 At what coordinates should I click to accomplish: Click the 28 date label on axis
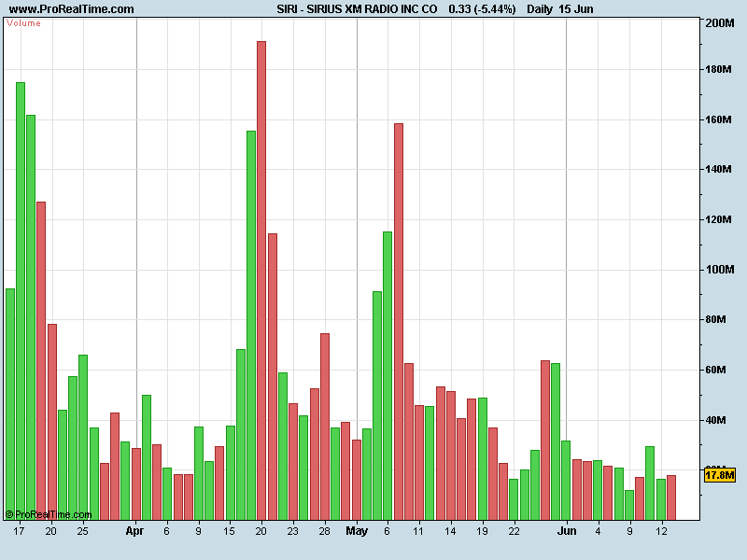click(x=324, y=531)
